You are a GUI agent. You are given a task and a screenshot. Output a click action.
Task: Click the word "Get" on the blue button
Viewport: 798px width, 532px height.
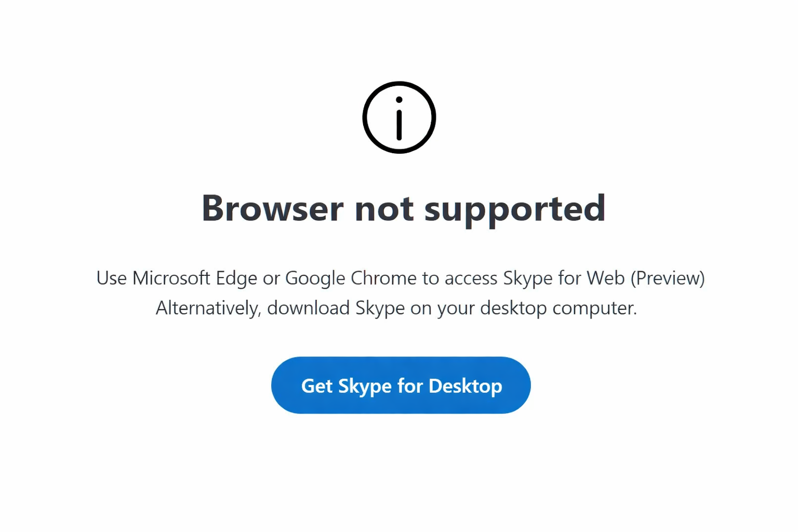click(316, 386)
